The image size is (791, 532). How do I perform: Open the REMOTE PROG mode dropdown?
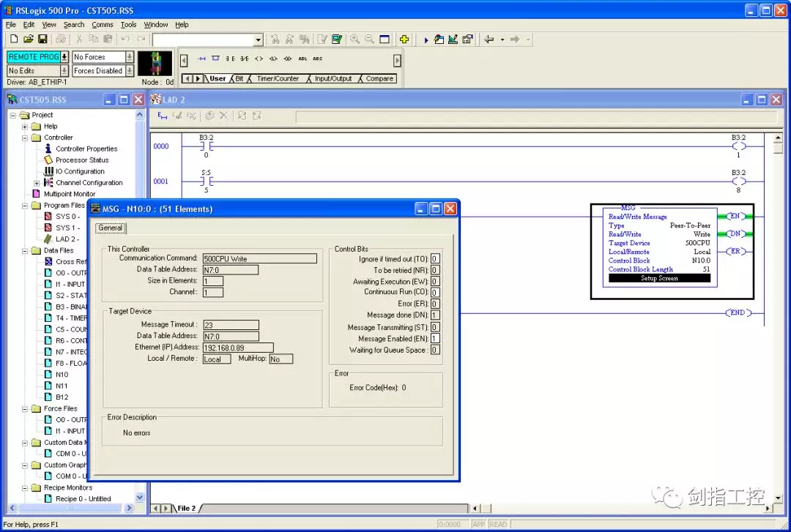(64, 57)
